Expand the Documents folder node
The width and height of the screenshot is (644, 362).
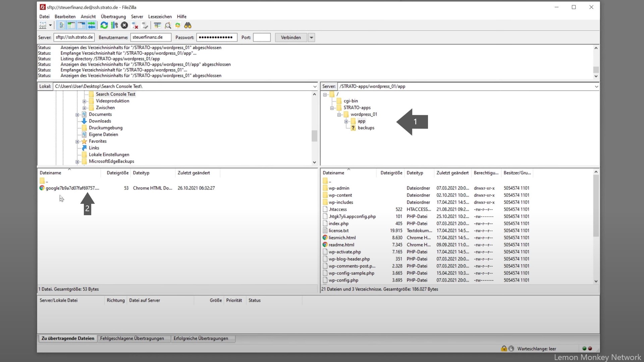(x=77, y=115)
